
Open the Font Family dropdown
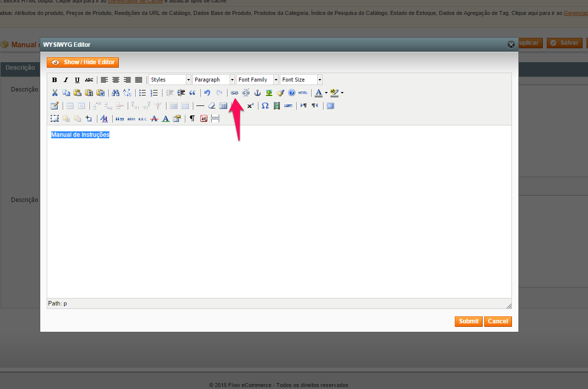257,80
